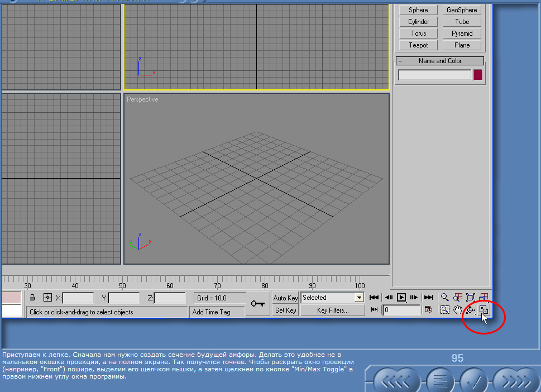Go back with the tutorial's left arrows button

tap(396, 381)
